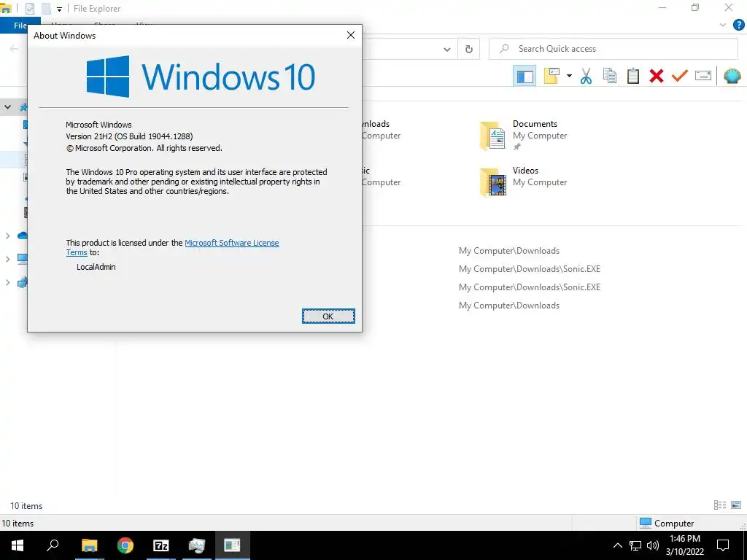This screenshot has width=747, height=560.
Task: Expand the OneDrive node in navigation pane
Action: [7, 236]
